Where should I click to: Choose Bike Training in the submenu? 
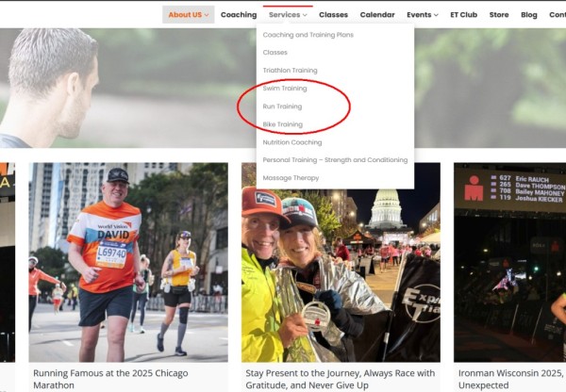(x=282, y=124)
